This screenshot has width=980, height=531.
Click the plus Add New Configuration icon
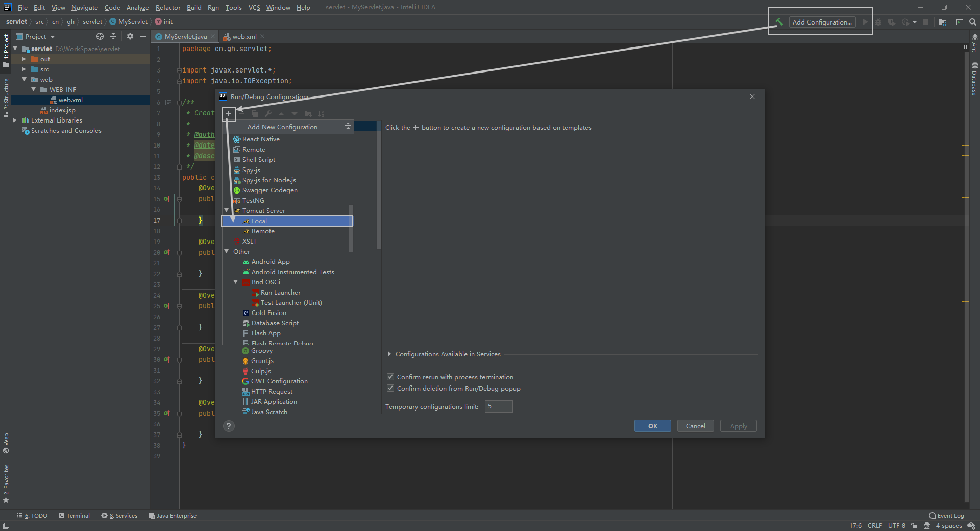228,114
